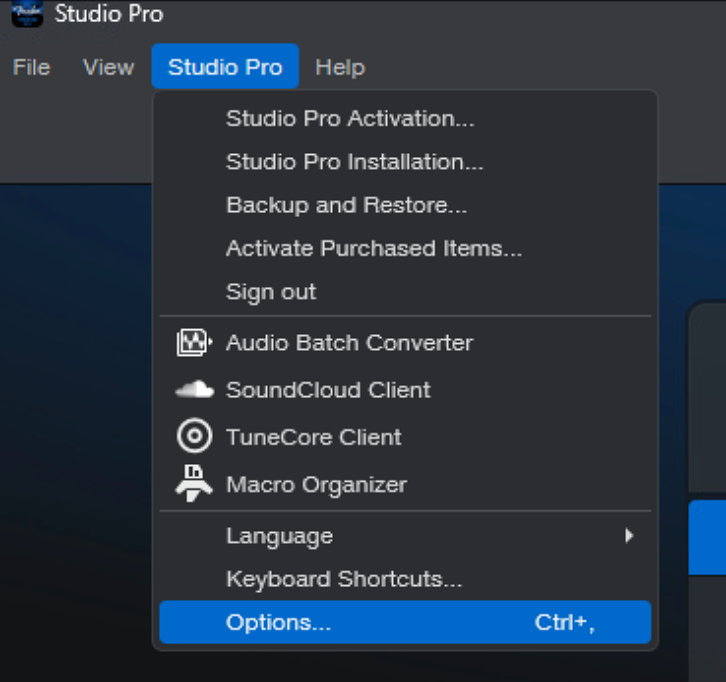Close the open Studio Pro menu via its menu bar title
The image size is (726, 682).
[225, 66]
